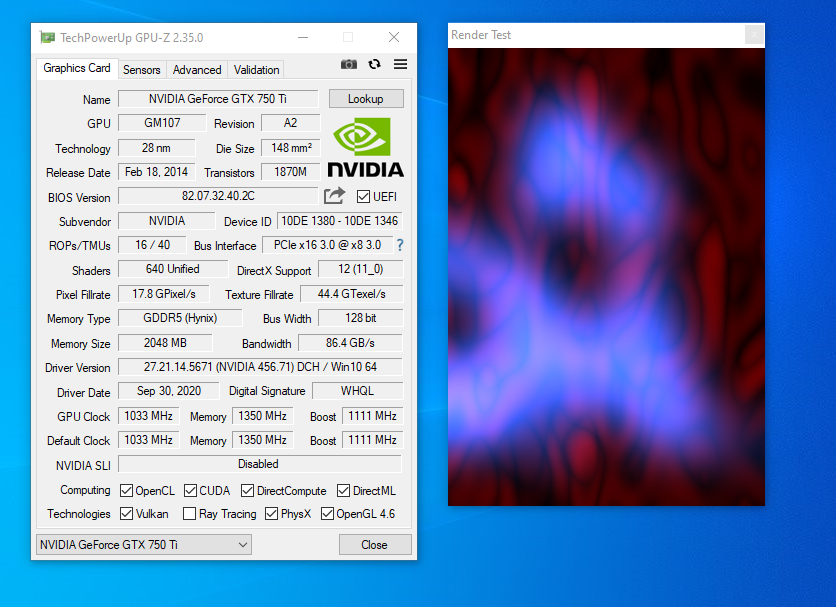Click the Revision field A2
Image resolution: width=836 pixels, height=607 pixels.
[x=291, y=123]
